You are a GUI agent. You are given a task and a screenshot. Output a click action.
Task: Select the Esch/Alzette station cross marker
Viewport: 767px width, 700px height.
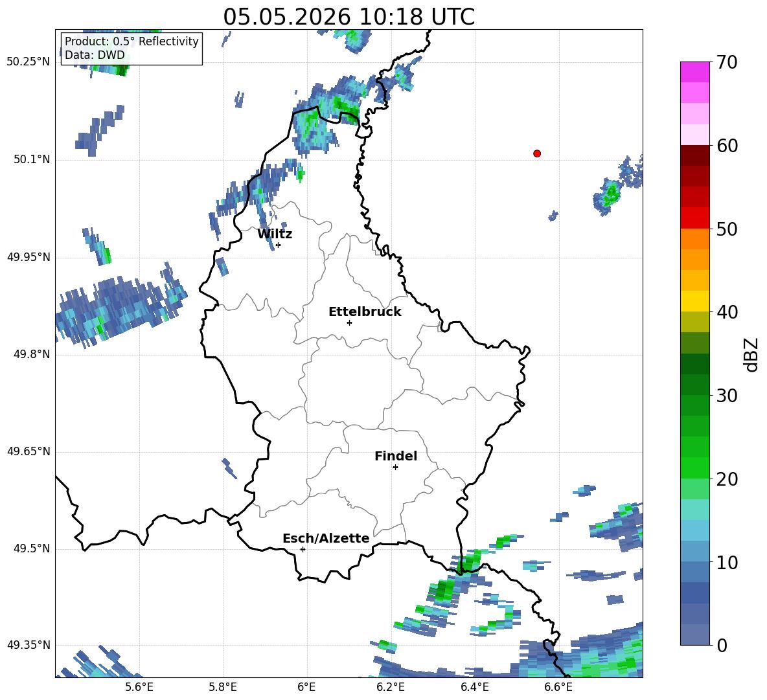pyautogui.click(x=303, y=549)
